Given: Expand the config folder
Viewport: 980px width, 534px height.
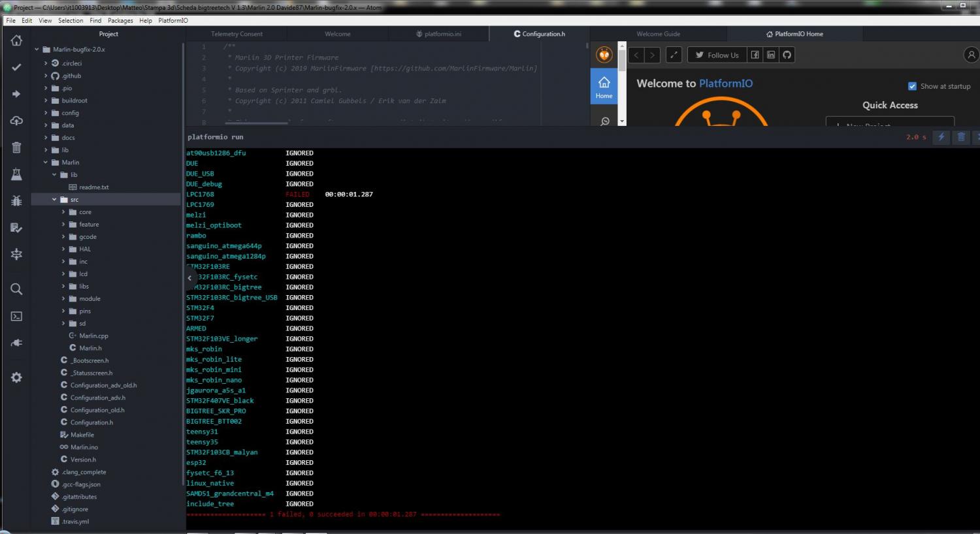Looking at the screenshot, I should pyautogui.click(x=46, y=113).
